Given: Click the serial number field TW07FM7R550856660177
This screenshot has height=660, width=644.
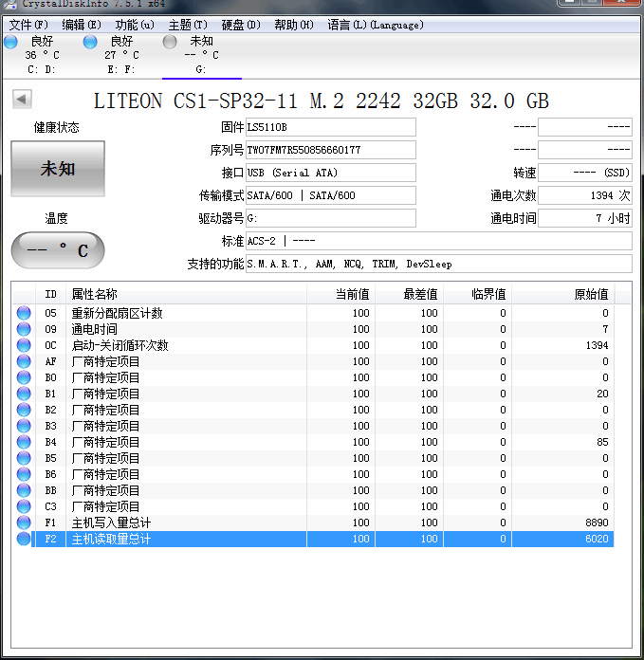Looking at the screenshot, I should tap(331, 150).
